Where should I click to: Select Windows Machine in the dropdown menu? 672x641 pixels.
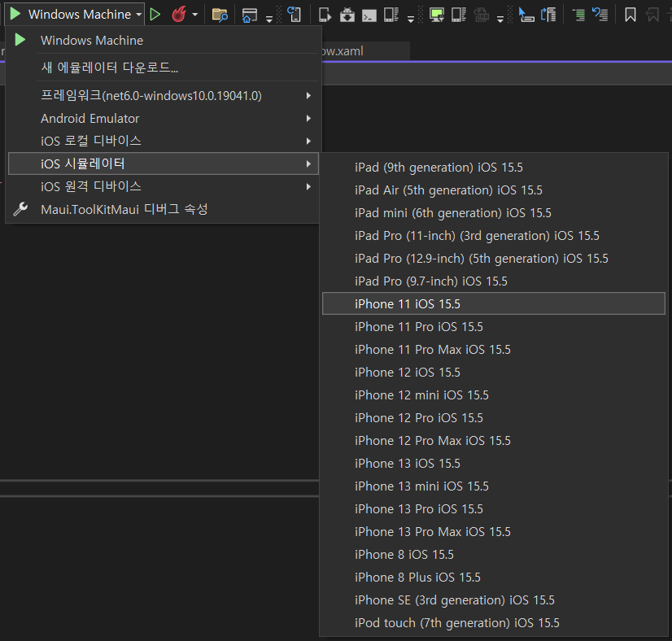point(163,41)
